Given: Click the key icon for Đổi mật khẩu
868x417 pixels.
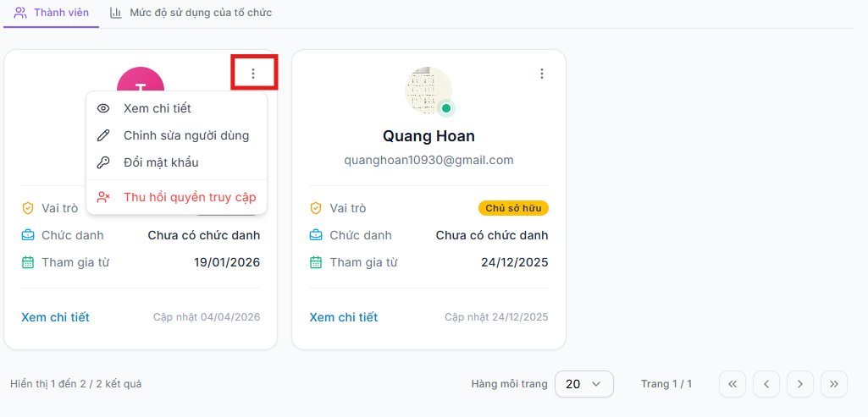Looking at the screenshot, I should [103, 162].
